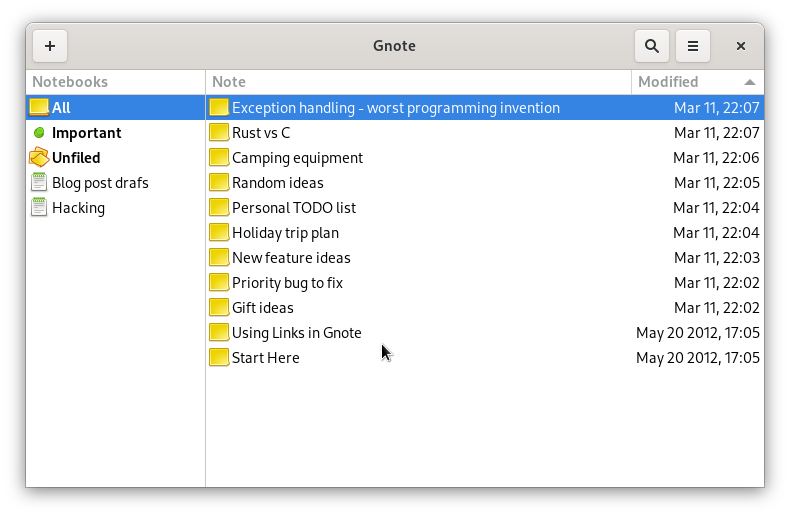Click the Notebooks column header

click(115, 82)
